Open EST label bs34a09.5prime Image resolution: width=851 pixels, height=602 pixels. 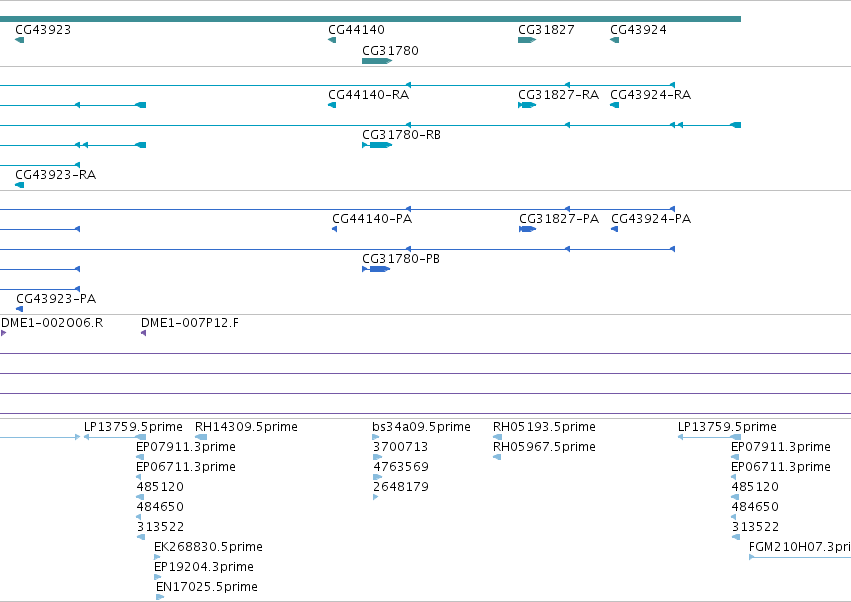pyautogui.click(x=421, y=427)
